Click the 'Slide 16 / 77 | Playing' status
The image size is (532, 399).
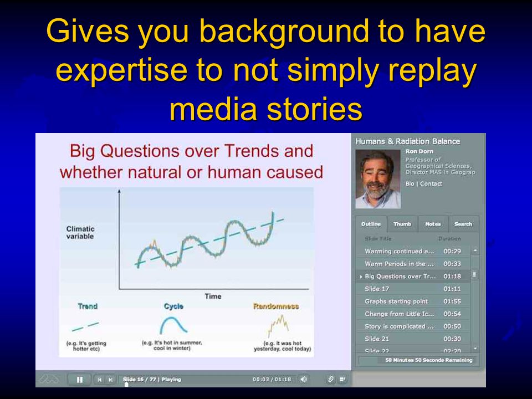(152, 379)
